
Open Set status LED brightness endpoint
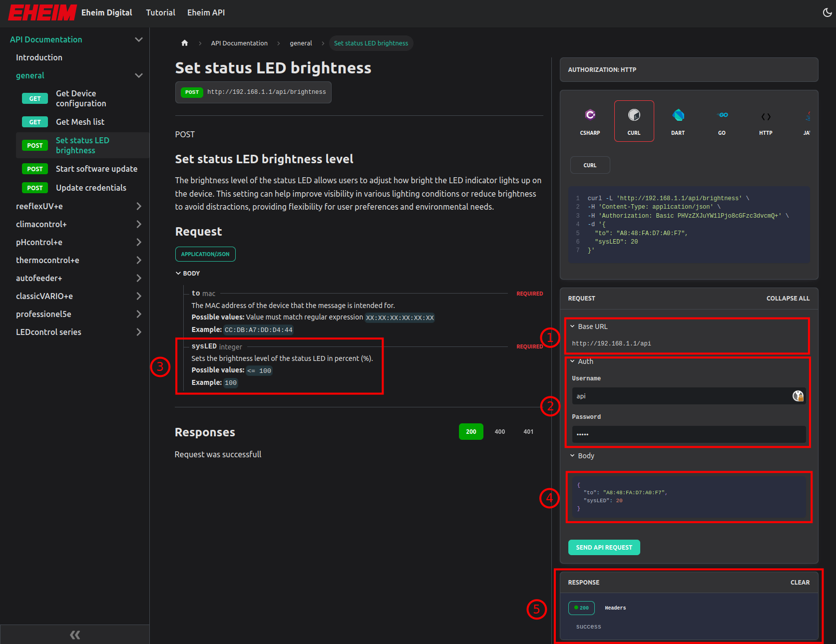(82, 145)
